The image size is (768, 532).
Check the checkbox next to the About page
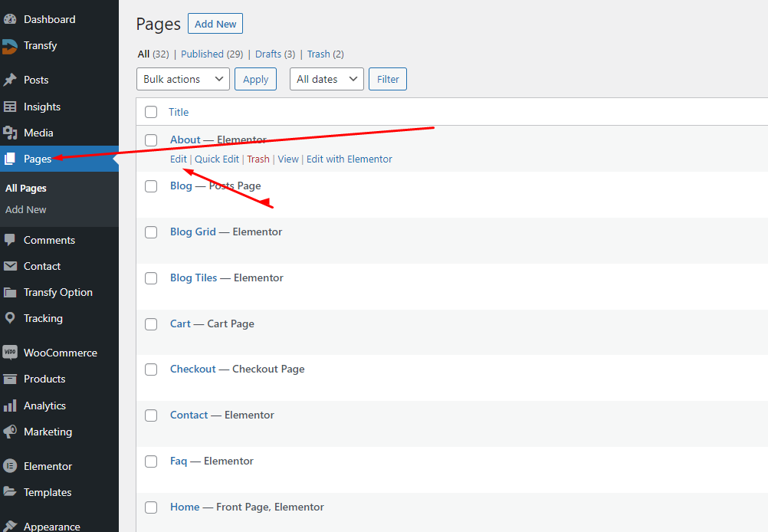pyautogui.click(x=150, y=140)
